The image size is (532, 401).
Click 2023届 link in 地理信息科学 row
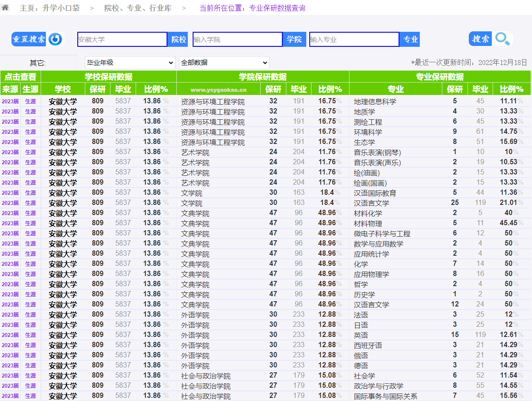pyautogui.click(x=10, y=101)
